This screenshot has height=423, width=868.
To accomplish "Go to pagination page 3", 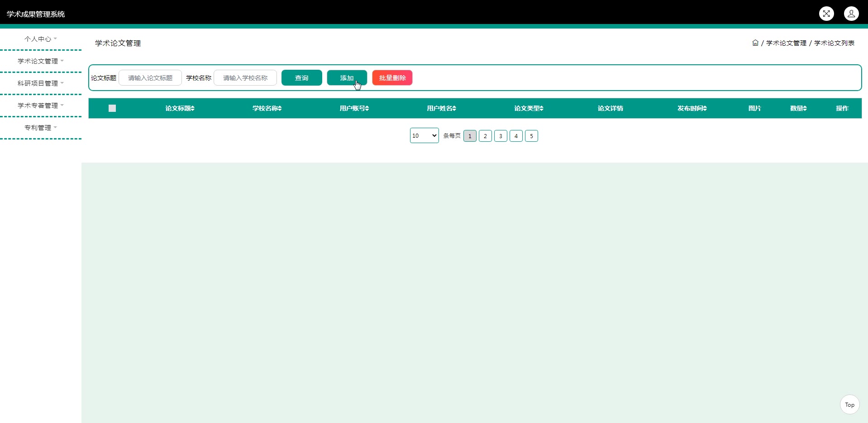I will [501, 136].
